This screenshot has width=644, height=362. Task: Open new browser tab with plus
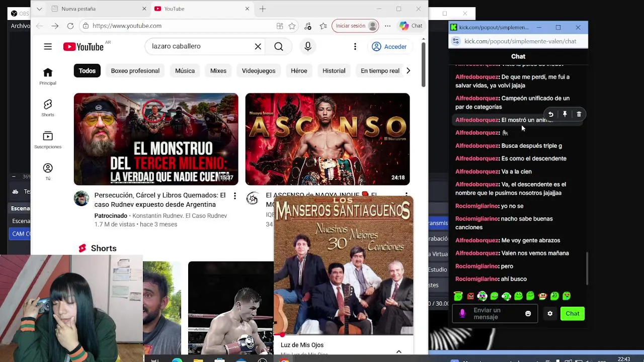[263, 9]
